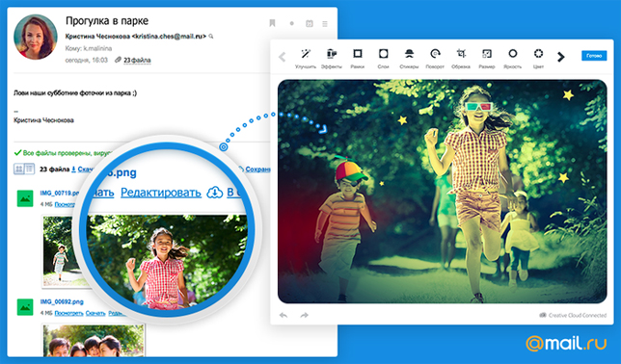Choose the Рамки frames tool
Screen dimensions: 621x364
point(357,59)
